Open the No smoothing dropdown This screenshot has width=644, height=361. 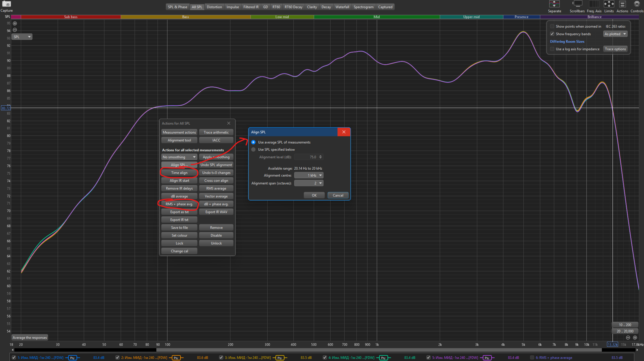(179, 157)
